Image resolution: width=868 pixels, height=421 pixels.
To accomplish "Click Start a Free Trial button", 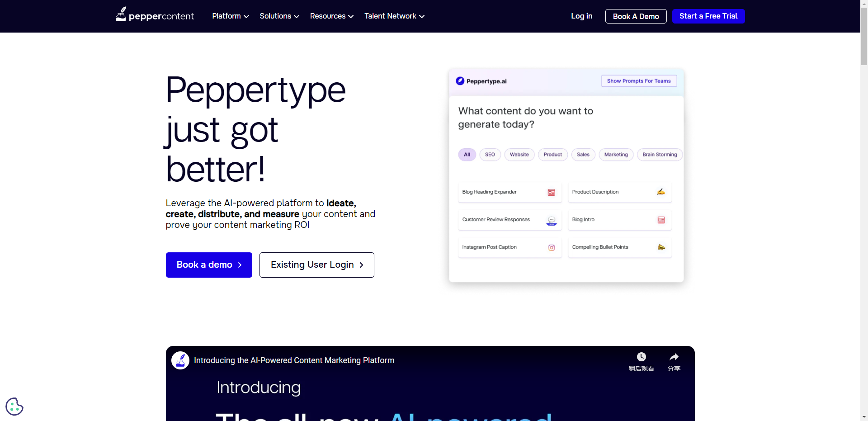I will [708, 16].
